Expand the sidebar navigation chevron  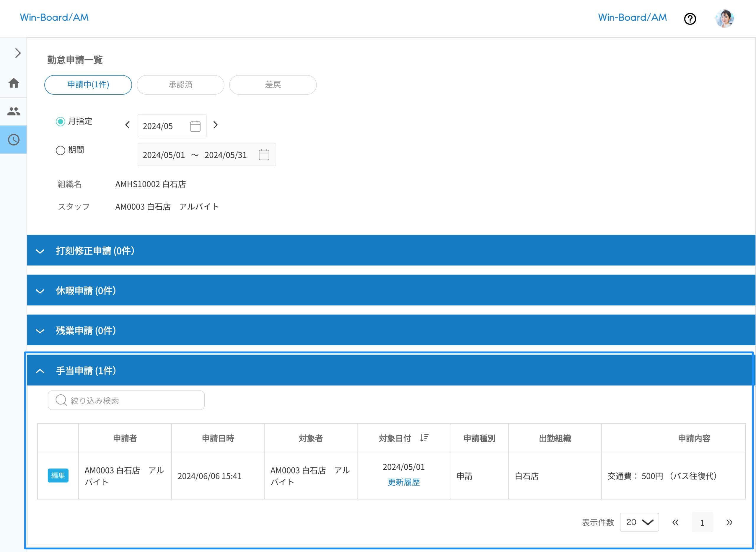click(x=18, y=53)
